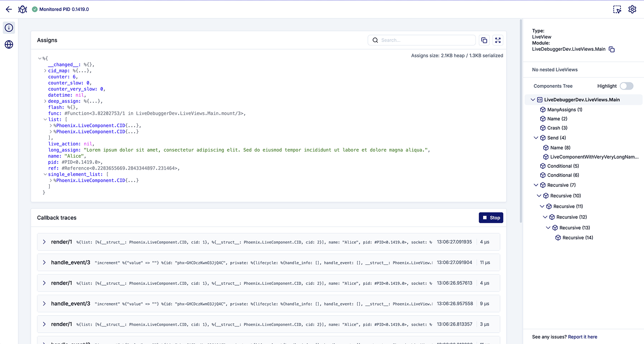
Task: Click the back arrow in the top bar
Action: coord(8,9)
